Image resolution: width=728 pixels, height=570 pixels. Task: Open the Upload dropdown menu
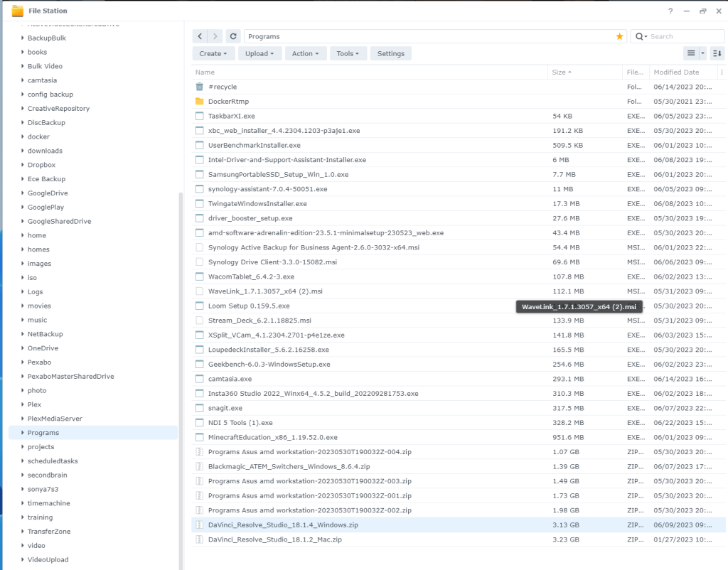pyautogui.click(x=259, y=53)
